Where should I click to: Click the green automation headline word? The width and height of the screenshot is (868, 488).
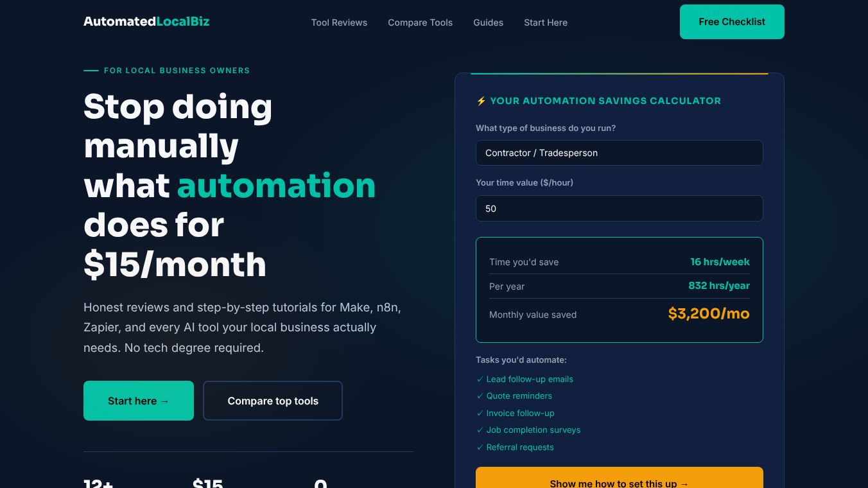click(276, 185)
